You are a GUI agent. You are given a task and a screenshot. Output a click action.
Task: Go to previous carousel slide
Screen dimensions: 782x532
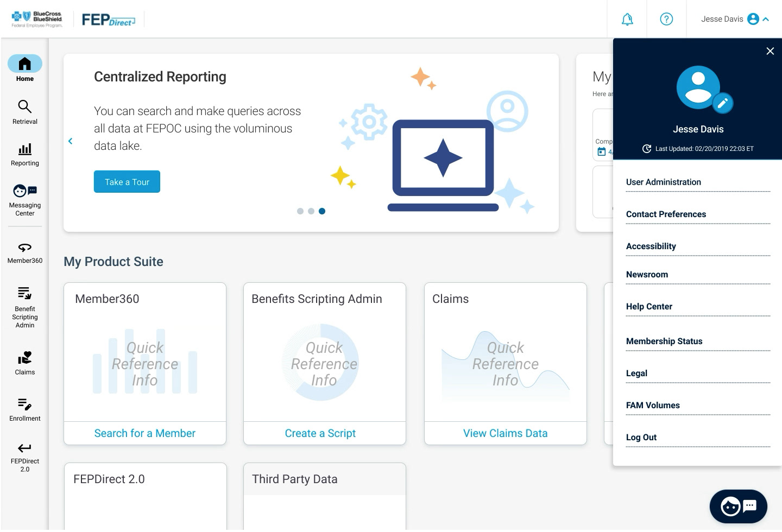tap(70, 141)
